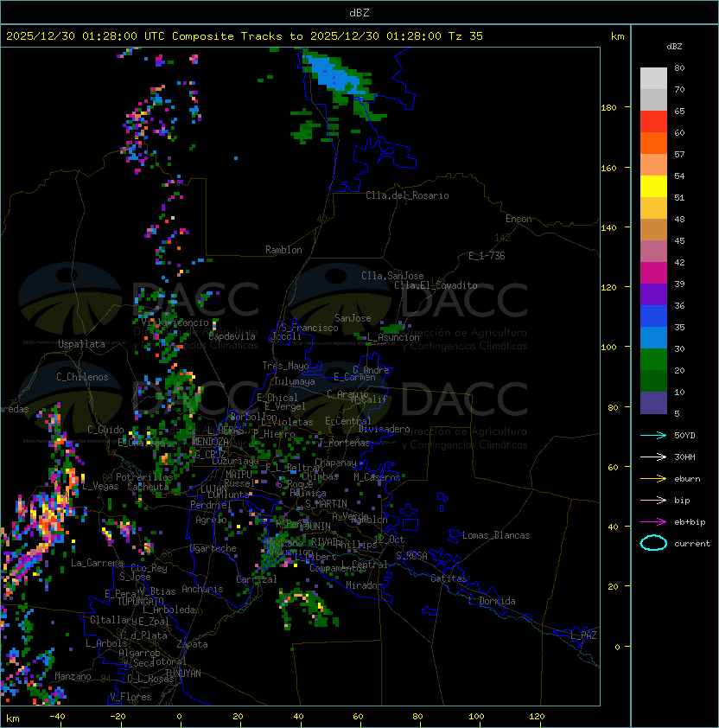Click the V_Flores map label
This screenshot has height=728, width=719.
coord(130,697)
